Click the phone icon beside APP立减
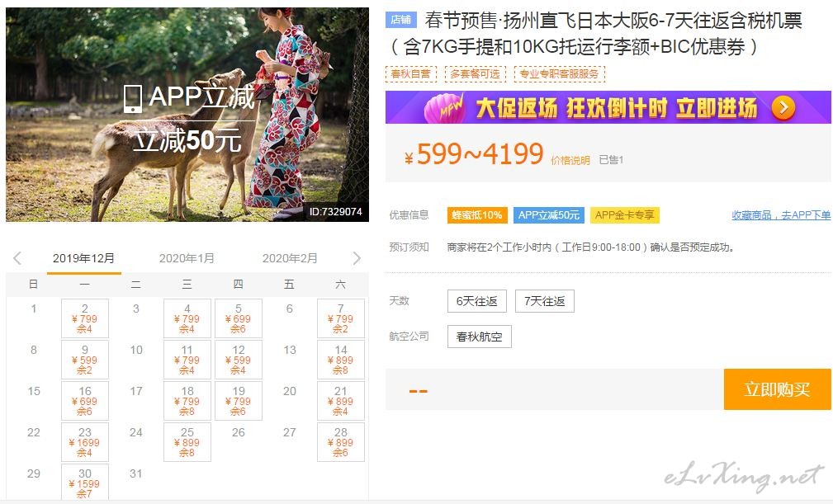The width and height of the screenshot is (833, 504). (132, 99)
